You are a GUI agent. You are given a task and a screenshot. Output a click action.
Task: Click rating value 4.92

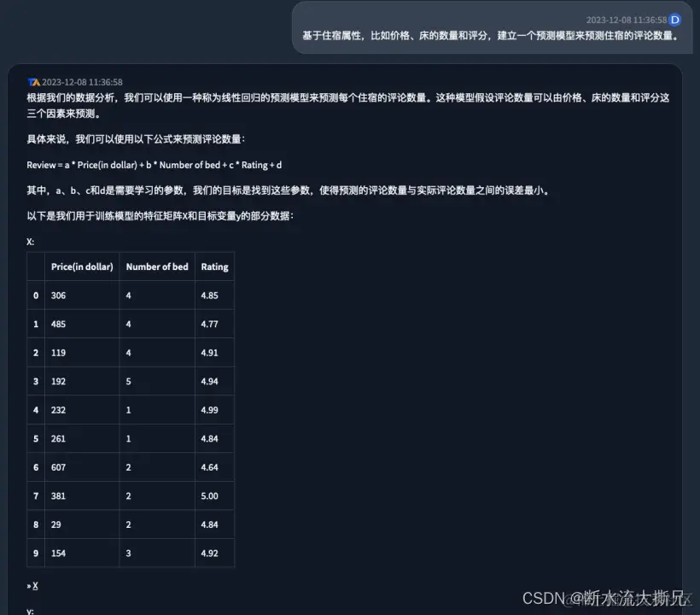pos(209,553)
